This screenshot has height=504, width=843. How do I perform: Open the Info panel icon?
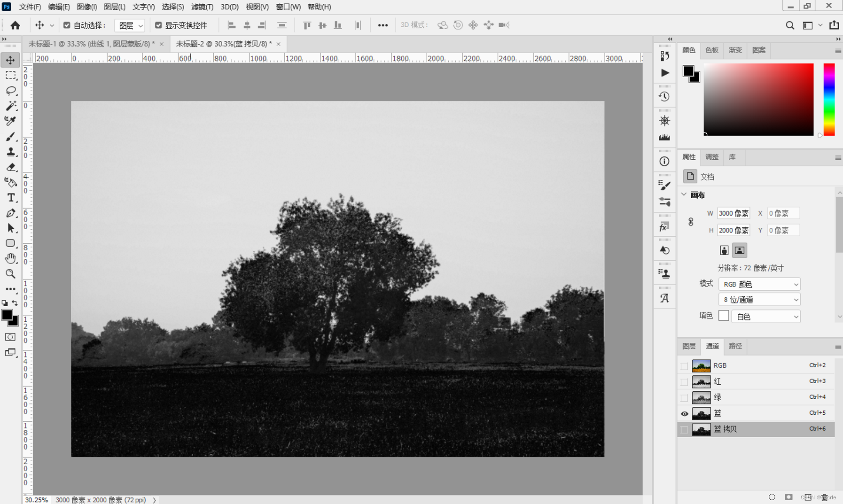[664, 162]
